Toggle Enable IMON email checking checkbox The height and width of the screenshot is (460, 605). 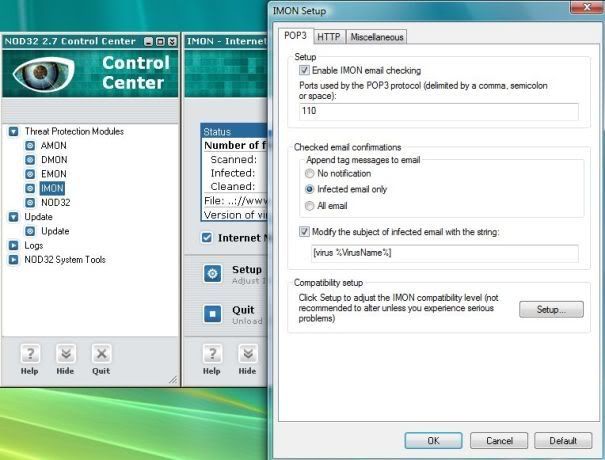coord(305,71)
